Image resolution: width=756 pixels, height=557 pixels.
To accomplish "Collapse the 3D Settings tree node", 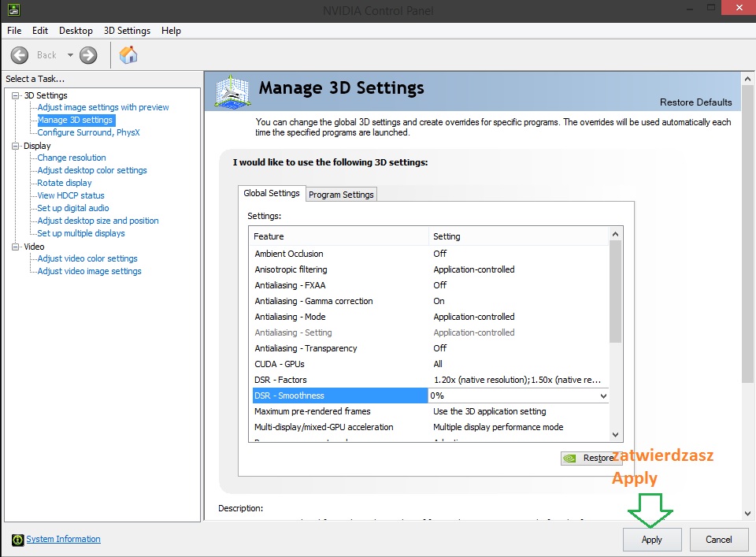I will click(15, 95).
